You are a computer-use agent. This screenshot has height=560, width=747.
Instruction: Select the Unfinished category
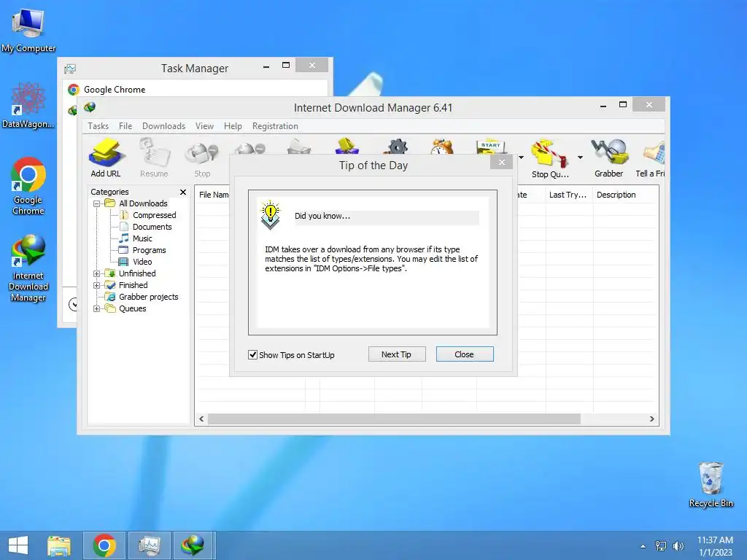click(x=137, y=273)
